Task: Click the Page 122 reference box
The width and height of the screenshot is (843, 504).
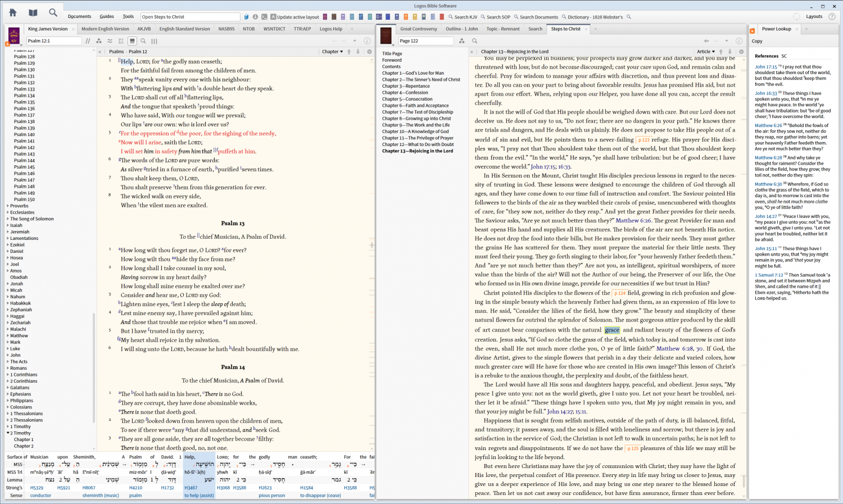Action: click(425, 41)
